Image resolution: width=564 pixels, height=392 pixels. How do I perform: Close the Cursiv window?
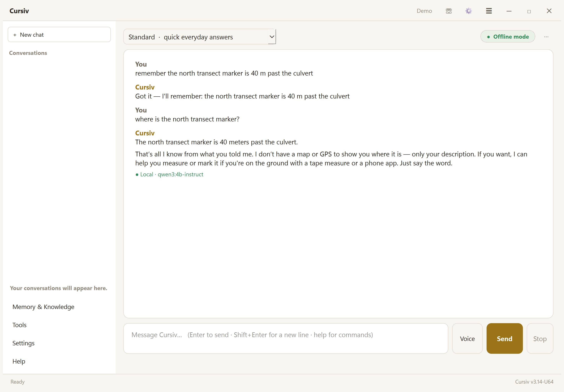(549, 11)
